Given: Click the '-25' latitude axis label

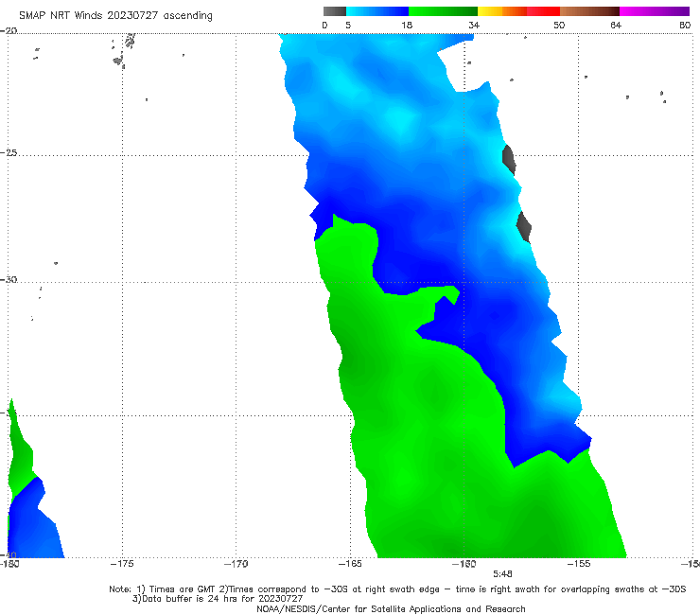Looking at the screenshot, I should click(x=9, y=153).
